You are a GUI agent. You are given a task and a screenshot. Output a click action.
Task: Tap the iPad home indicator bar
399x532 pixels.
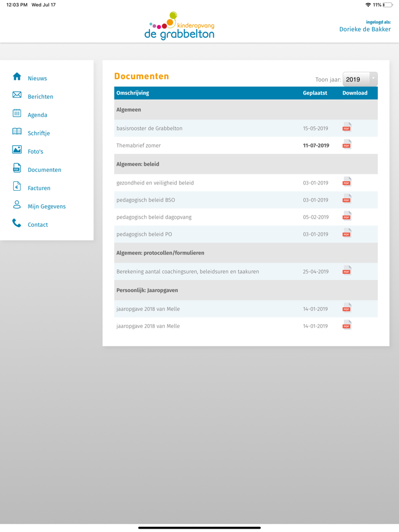[x=199, y=527]
